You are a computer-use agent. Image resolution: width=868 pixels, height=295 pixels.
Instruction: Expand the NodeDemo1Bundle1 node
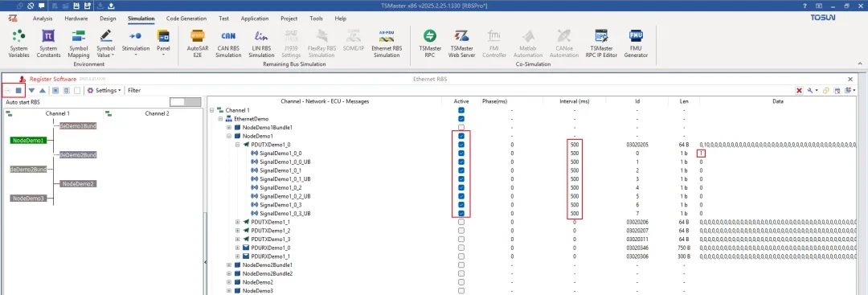pyautogui.click(x=229, y=127)
